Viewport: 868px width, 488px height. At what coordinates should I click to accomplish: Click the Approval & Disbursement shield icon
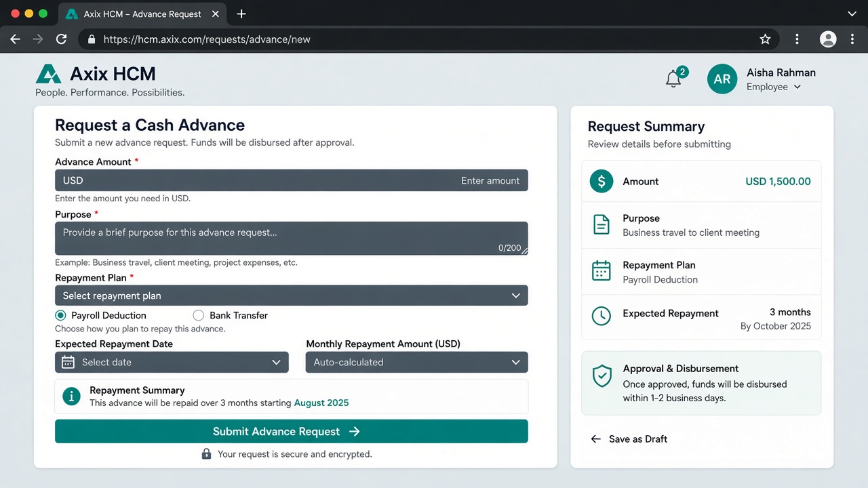[602, 375]
